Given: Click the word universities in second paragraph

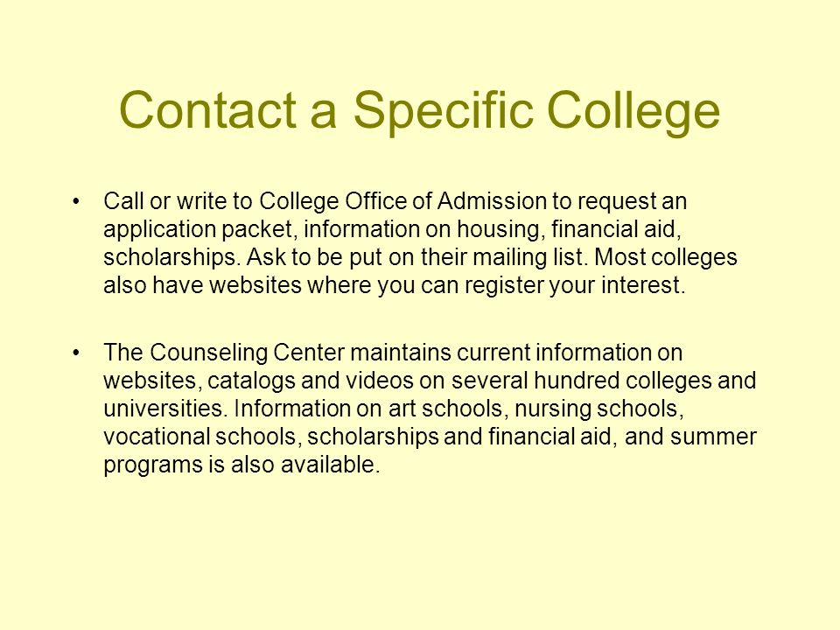Looking at the screenshot, I should pyautogui.click(x=165, y=409).
